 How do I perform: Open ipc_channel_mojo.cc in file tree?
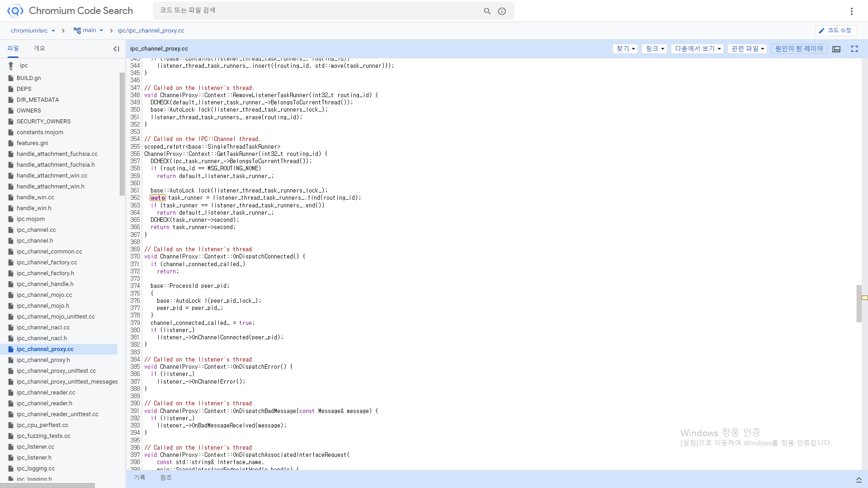(x=44, y=295)
